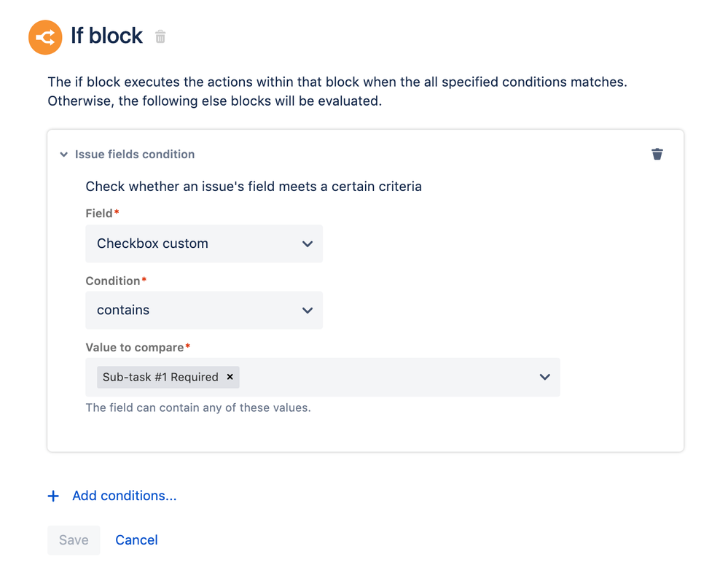Delete the Issue fields condition via its trash icon
The width and height of the screenshot is (728, 573).
coord(657,154)
